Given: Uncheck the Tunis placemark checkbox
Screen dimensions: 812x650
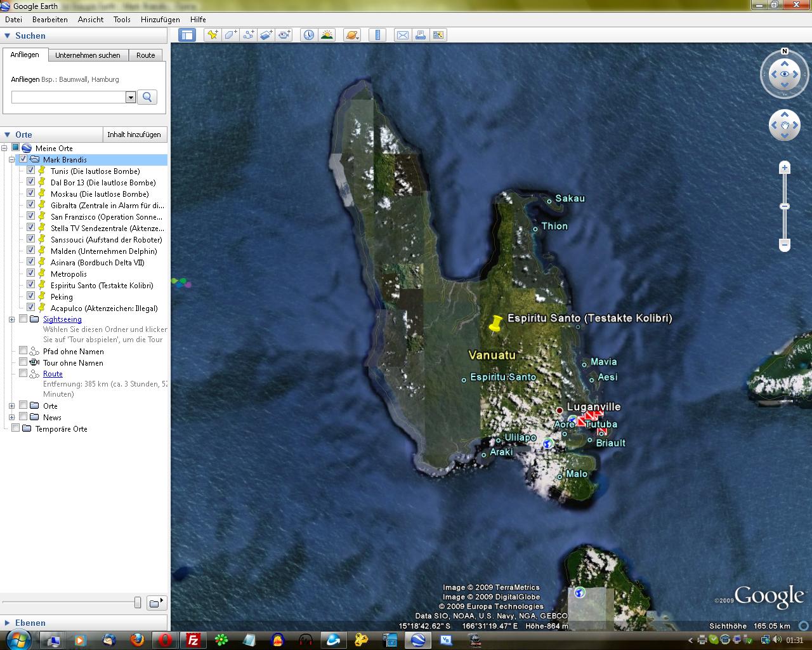Looking at the screenshot, I should [x=30, y=171].
